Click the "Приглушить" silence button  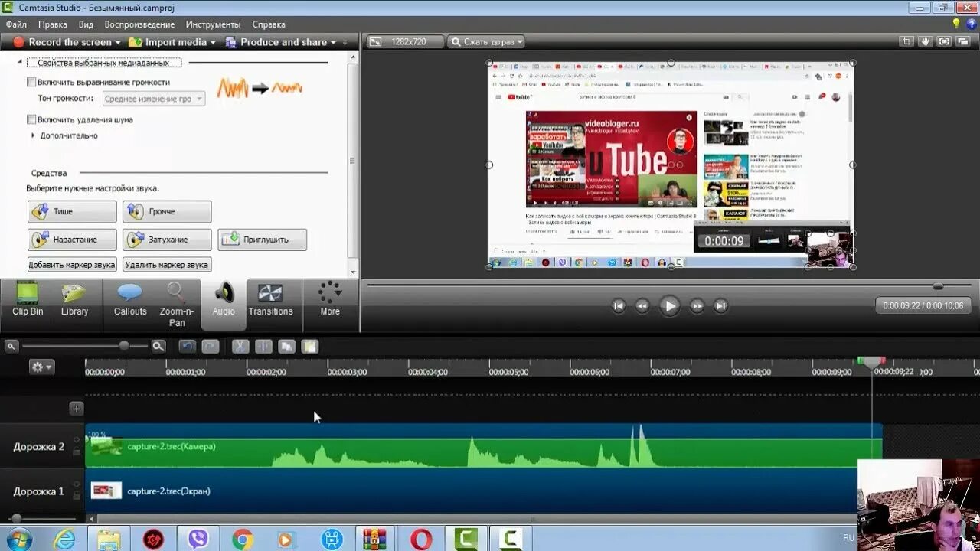[x=262, y=240]
